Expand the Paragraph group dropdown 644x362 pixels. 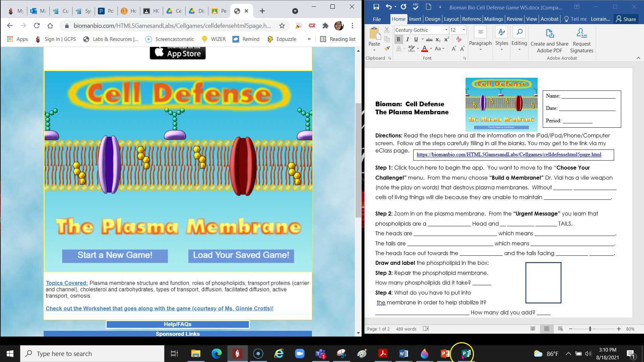(x=480, y=50)
